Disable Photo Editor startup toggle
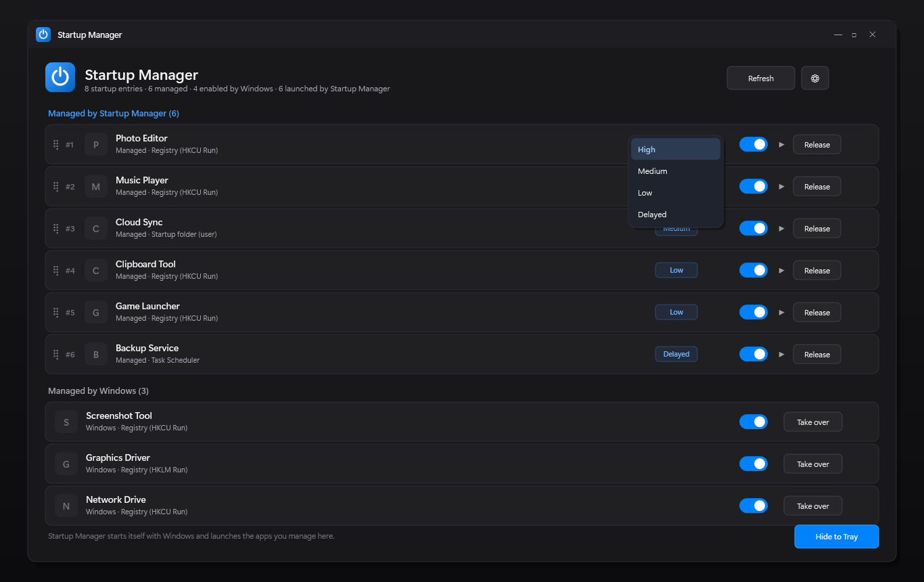Screen dimensions: 924x582 point(754,144)
